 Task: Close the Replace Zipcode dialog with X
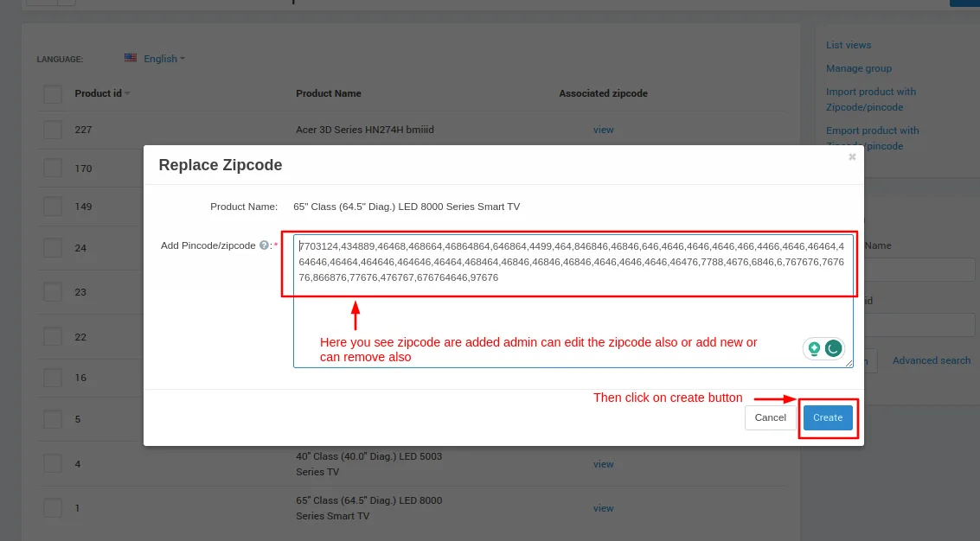point(852,156)
